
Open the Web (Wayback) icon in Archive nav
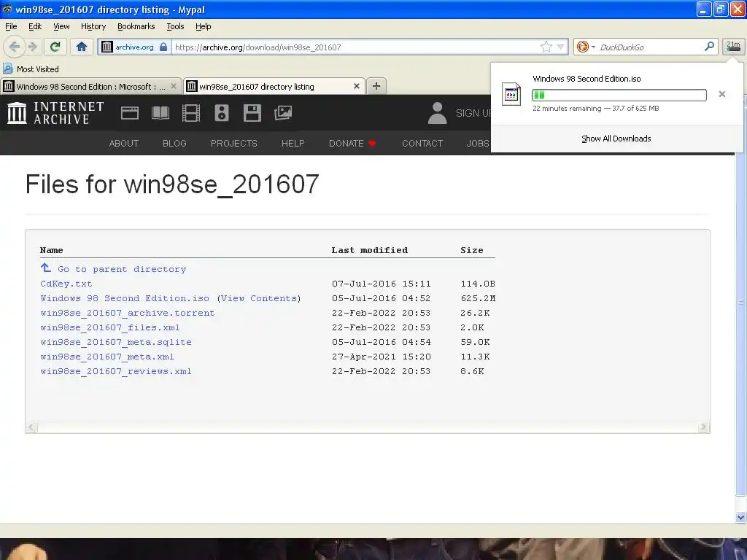click(130, 113)
